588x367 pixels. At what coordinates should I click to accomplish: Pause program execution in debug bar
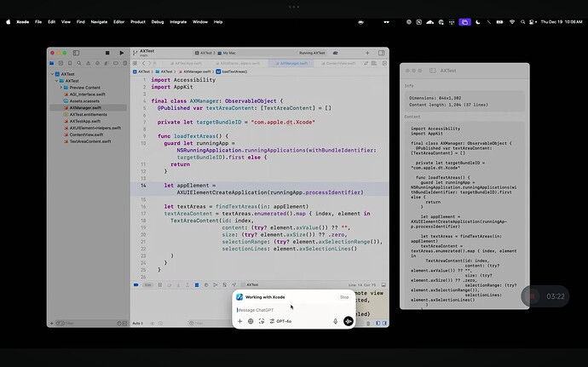[x=160, y=285]
